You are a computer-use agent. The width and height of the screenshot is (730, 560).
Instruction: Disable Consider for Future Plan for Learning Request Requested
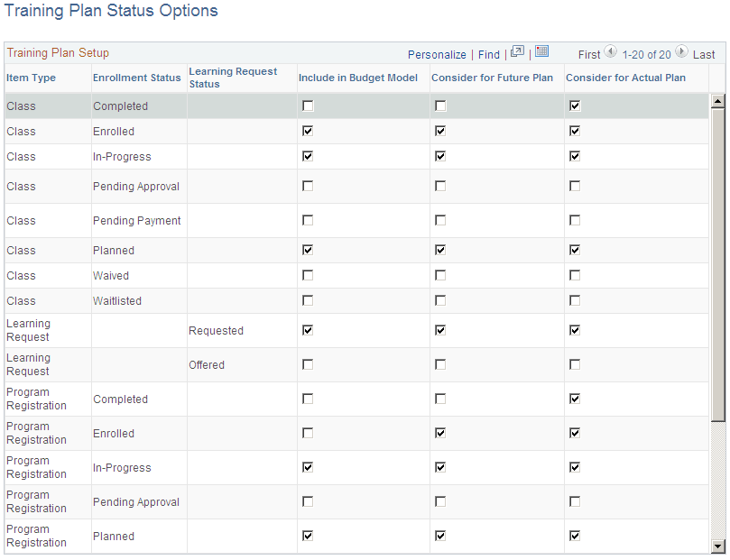click(x=440, y=330)
